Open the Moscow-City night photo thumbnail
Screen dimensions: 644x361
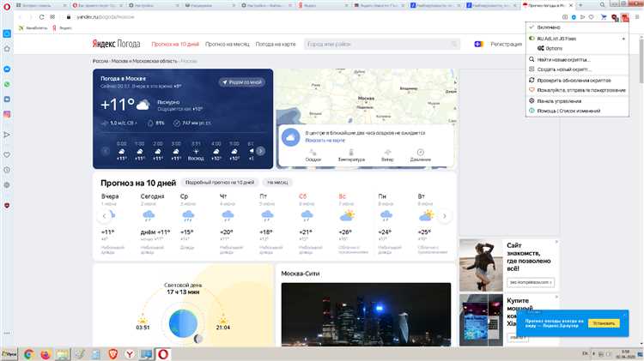tap(366, 316)
